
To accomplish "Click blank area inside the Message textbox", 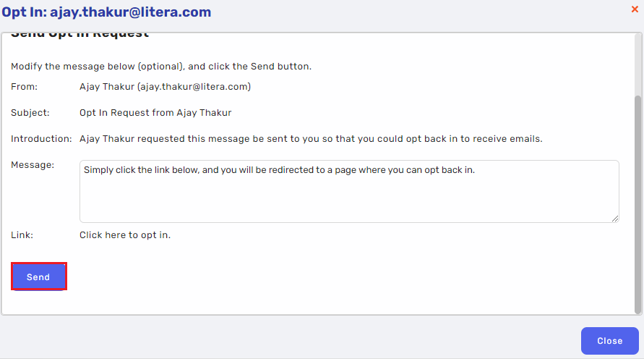I will (x=349, y=201).
